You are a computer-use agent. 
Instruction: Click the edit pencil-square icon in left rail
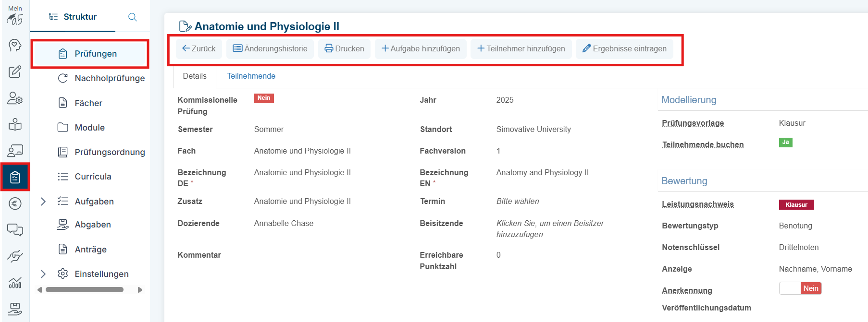(x=15, y=72)
